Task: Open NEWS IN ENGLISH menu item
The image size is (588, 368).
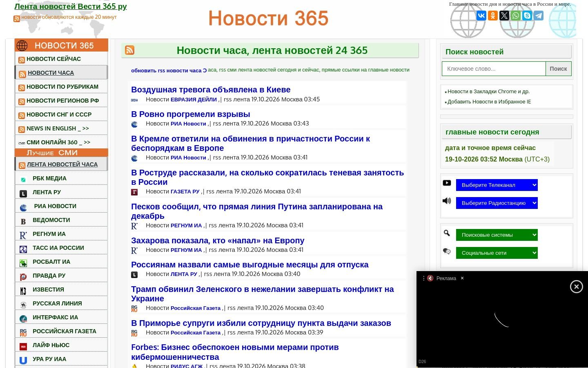Action: [x=61, y=128]
